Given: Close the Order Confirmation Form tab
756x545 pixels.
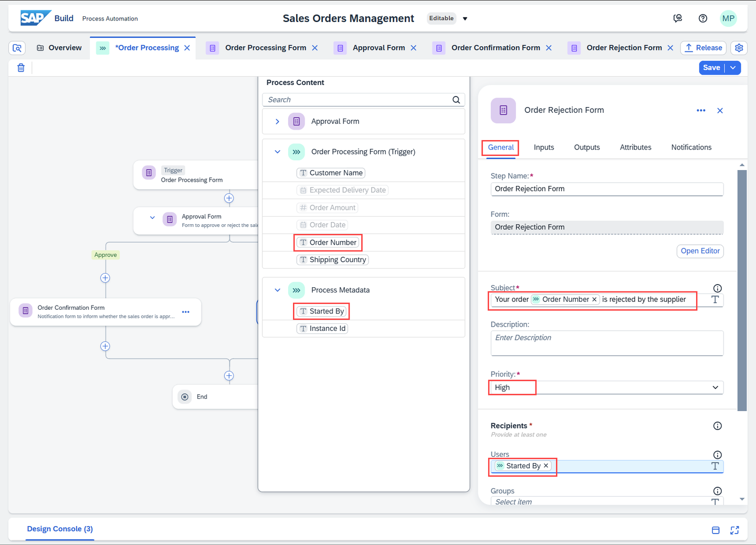Looking at the screenshot, I should 549,48.
